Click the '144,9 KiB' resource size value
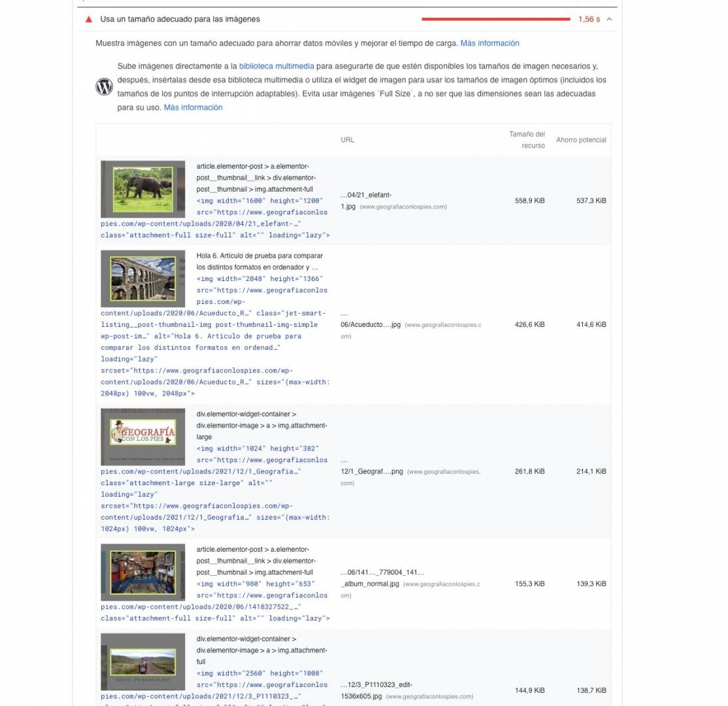Viewport: 728px width, 706px height. tap(530, 691)
